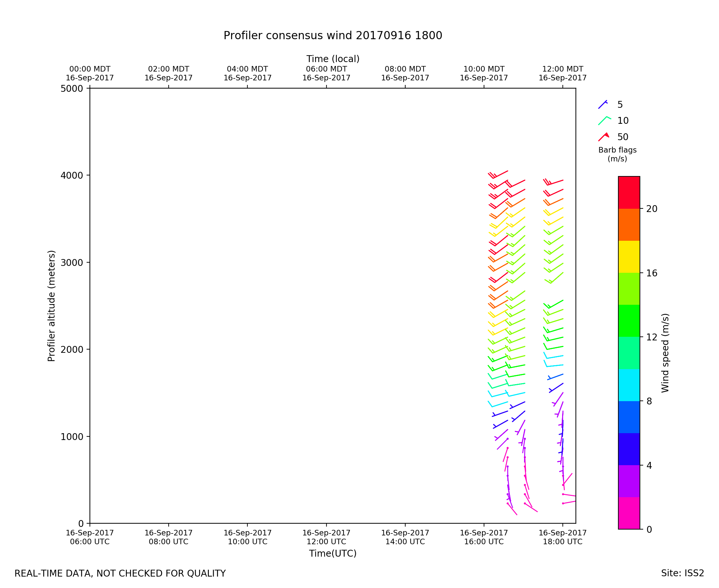Click the yellow segment of the colorbar
719x588 pixels.
click(x=629, y=257)
